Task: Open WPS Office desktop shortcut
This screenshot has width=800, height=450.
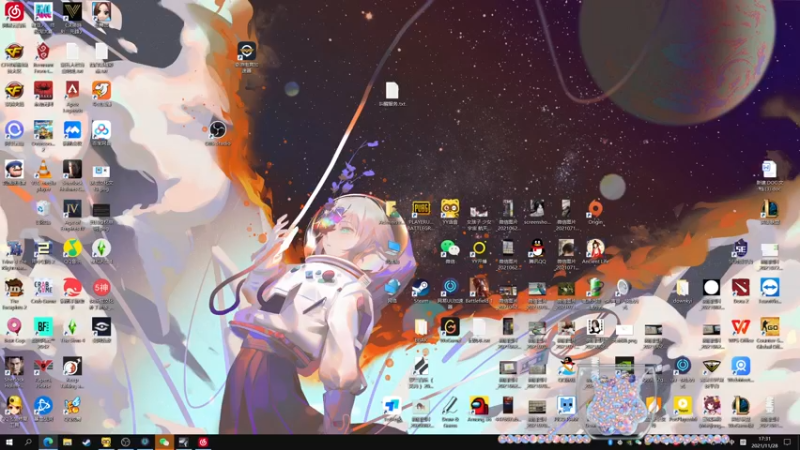Action: (740, 328)
